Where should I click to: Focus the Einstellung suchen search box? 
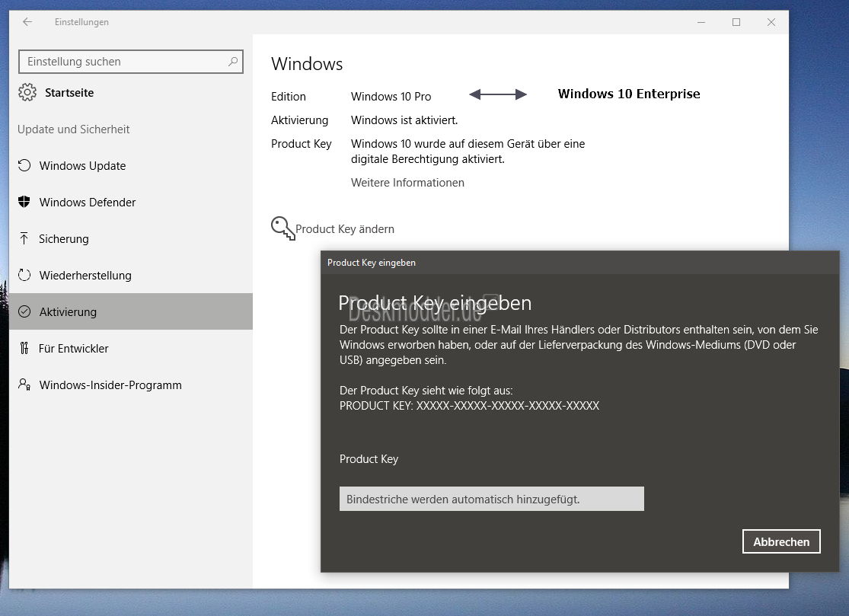click(x=130, y=62)
